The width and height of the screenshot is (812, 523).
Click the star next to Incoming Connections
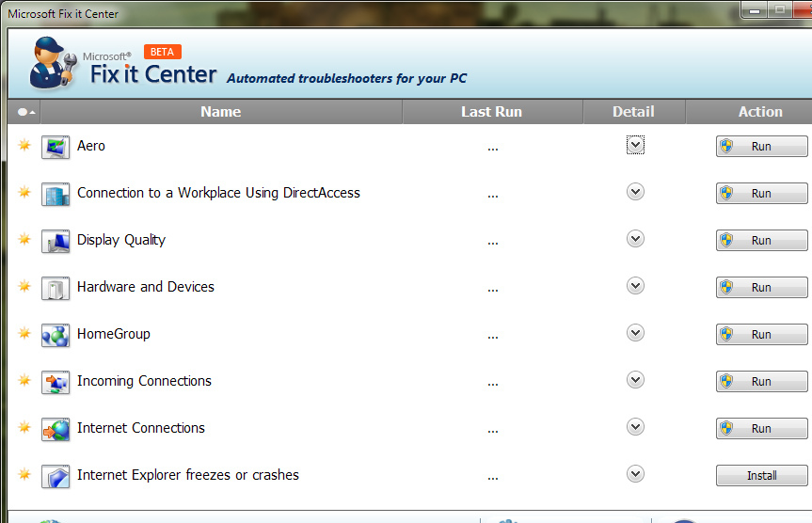click(24, 380)
